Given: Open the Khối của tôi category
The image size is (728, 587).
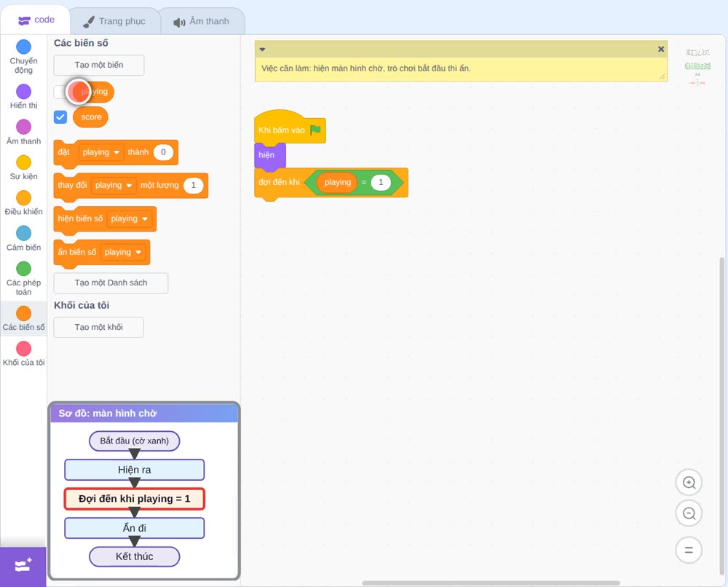Looking at the screenshot, I should [x=24, y=353].
